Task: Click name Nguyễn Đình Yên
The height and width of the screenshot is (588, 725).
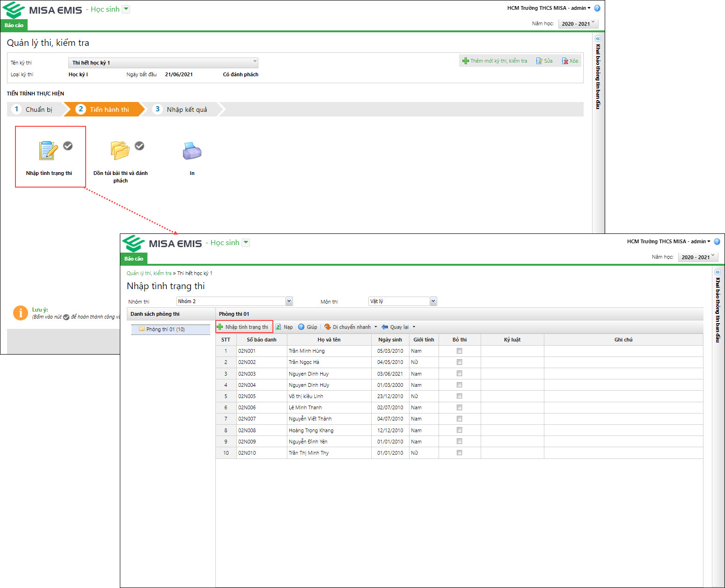Action: [x=308, y=442]
